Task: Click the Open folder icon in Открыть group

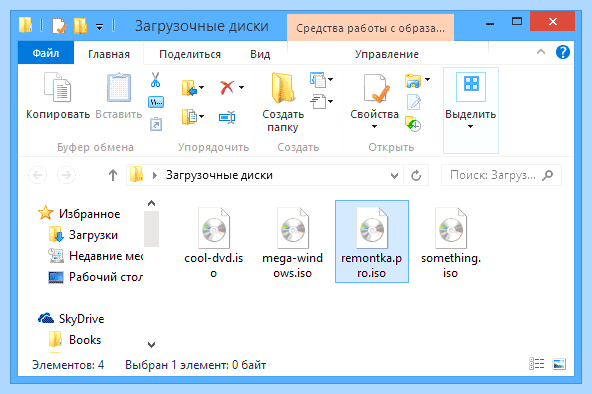Action: (x=413, y=80)
